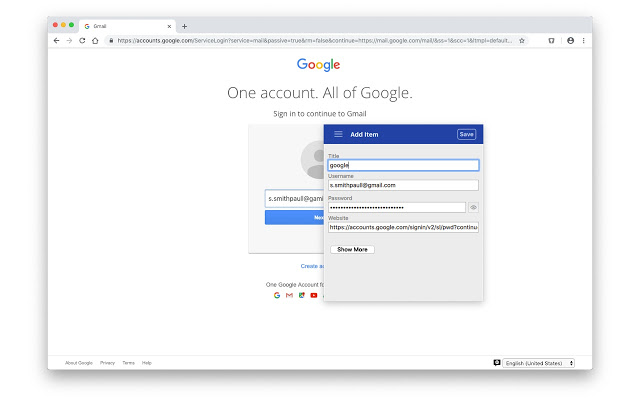Click the Title field containing google

click(x=403, y=165)
